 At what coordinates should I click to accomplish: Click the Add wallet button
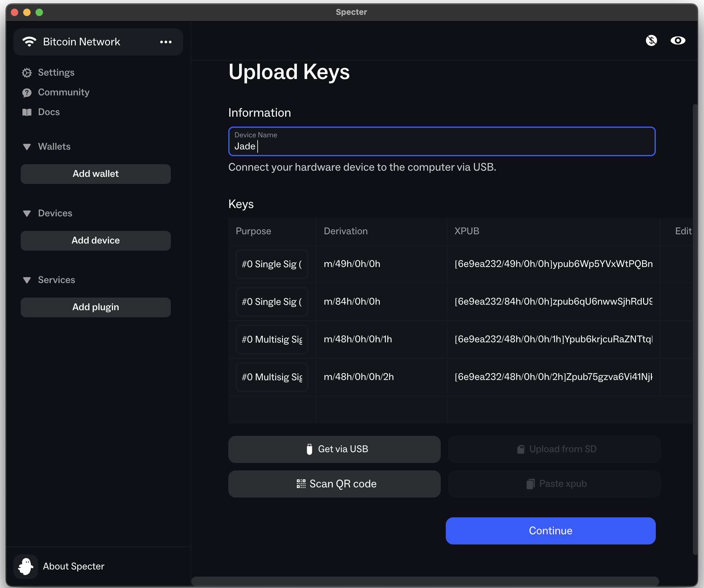pos(95,174)
